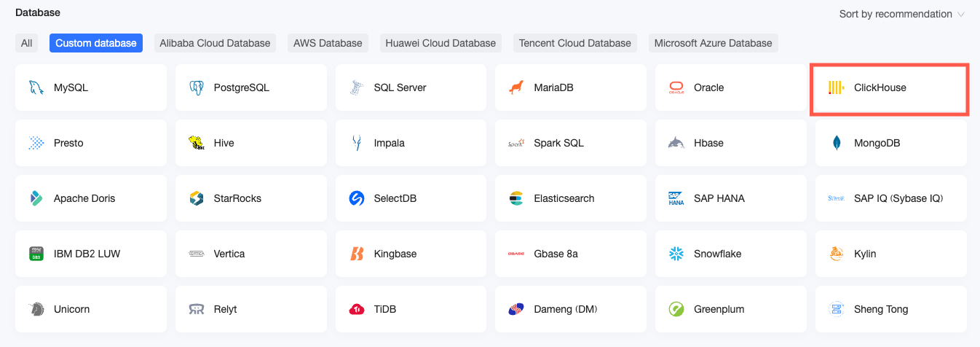Choose the Hive label text
Screen dimensions: 980x347
coord(224,143)
